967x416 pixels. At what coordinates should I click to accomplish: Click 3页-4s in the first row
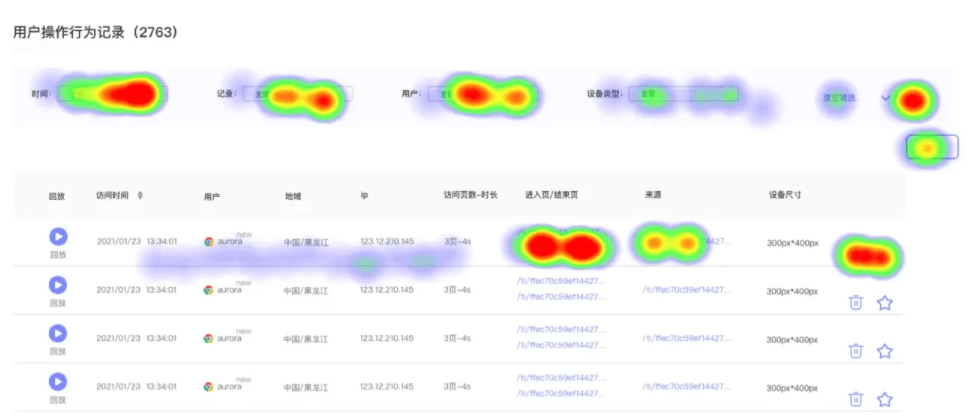click(457, 242)
